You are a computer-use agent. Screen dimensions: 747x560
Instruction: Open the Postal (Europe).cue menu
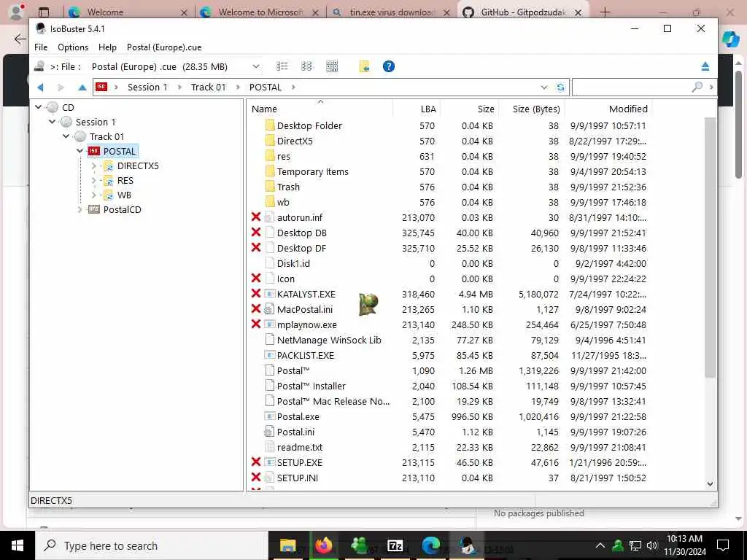(164, 47)
